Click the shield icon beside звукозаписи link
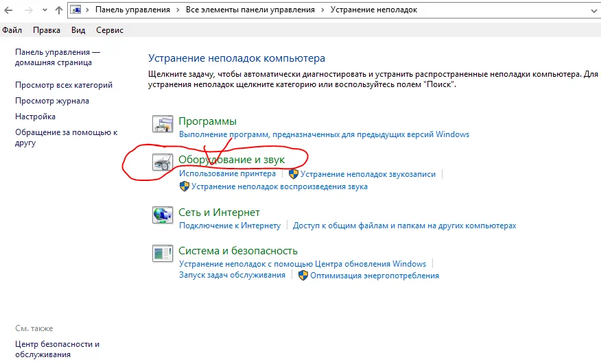The height and width of the screenshot is (364, 601). click(293, 174)
